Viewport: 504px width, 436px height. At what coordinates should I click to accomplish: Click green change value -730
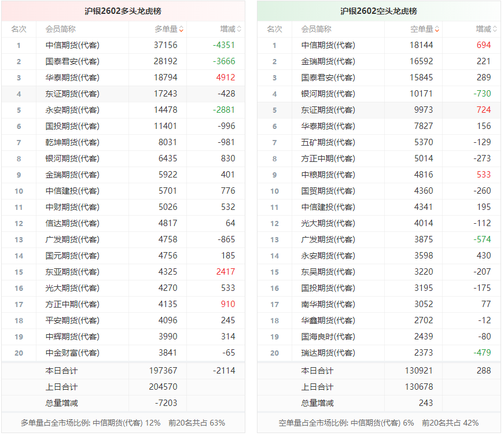click(482, 94)
